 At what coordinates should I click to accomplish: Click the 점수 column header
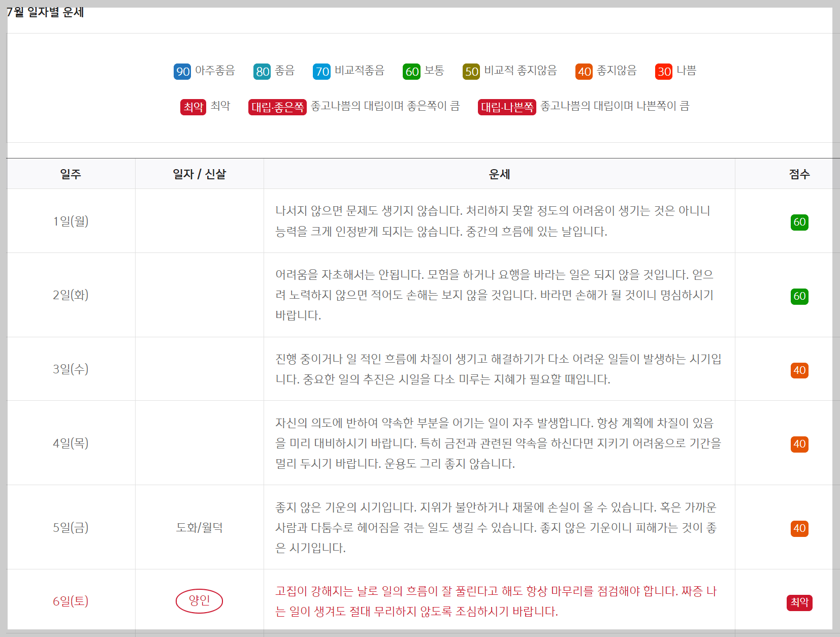pos(798,173)
